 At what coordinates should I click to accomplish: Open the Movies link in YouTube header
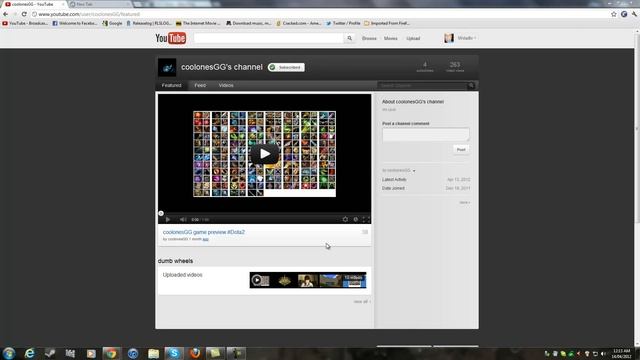(391, 38)
